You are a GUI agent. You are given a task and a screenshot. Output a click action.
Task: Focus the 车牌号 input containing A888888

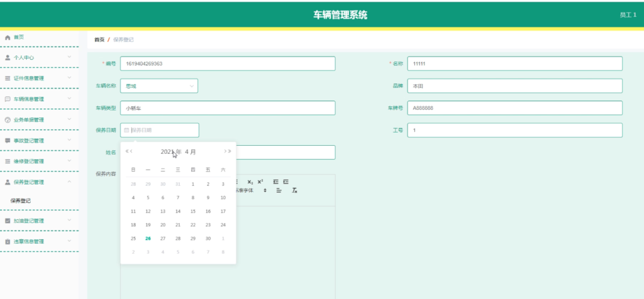tap(514, 108)
